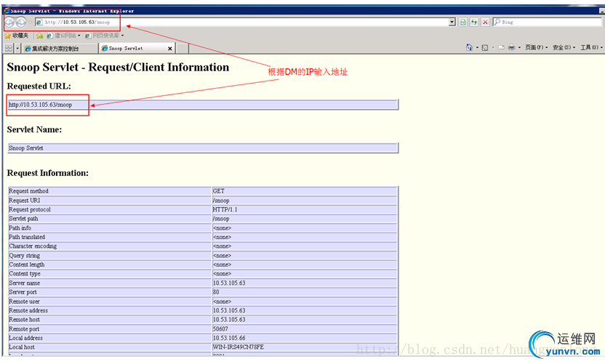Click the RSS feeds icon
Viewport: 605px width, 364px height.
[485, 47]
